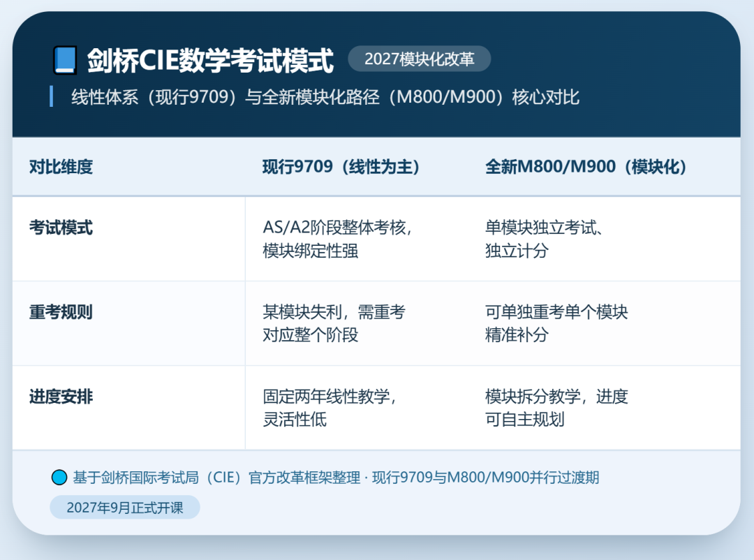Viewport: 754px width, 560px height.
Task: Switch to the 现行9709（线性为主）column header
Action: coord(341,167)
